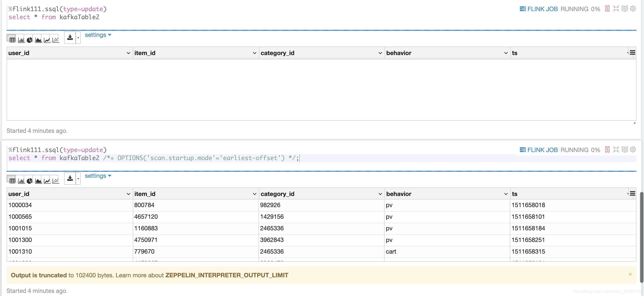Select area chart view in second paragraph

(x=38, y=181)
